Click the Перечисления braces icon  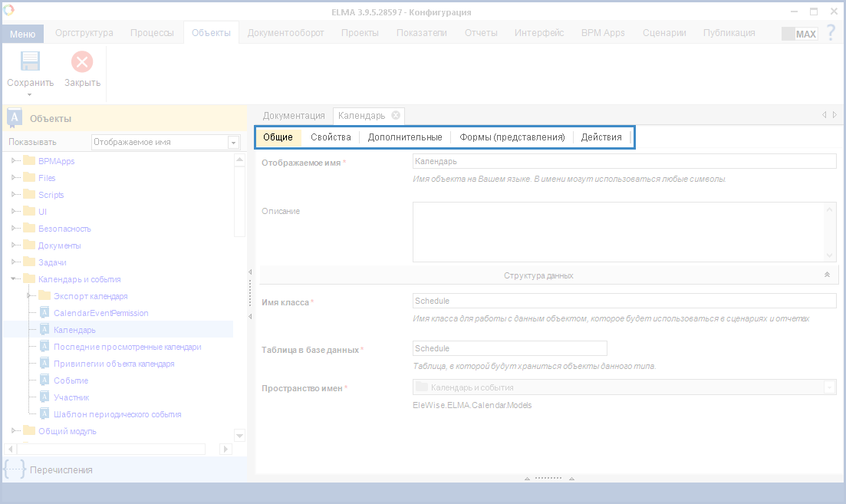14,469
